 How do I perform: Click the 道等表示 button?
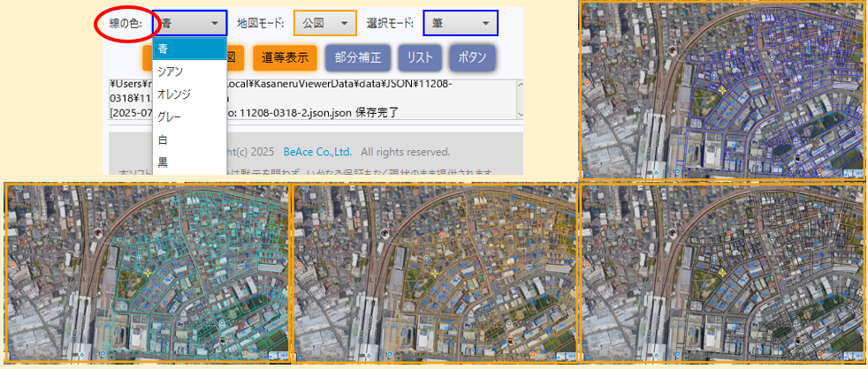[286, 57]
